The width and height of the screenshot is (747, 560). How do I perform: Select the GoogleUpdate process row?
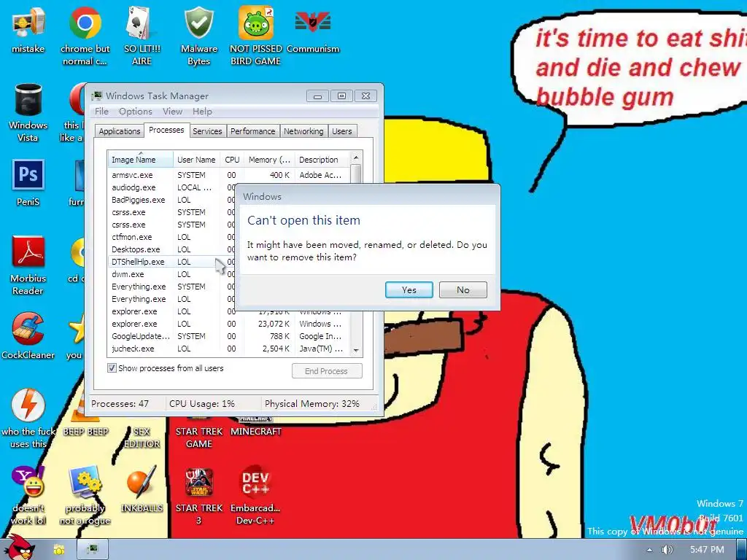click(228, 335)
